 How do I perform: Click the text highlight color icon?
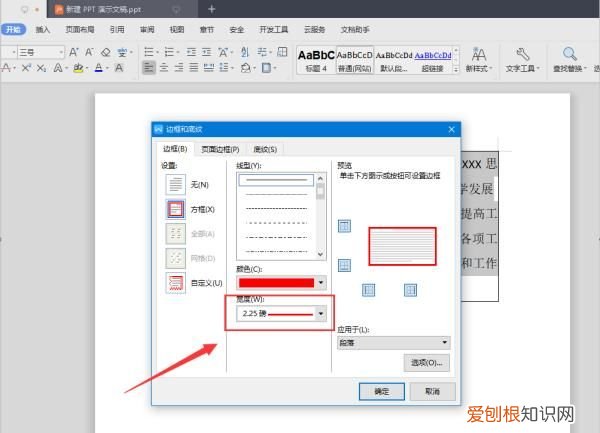point(78,68)
